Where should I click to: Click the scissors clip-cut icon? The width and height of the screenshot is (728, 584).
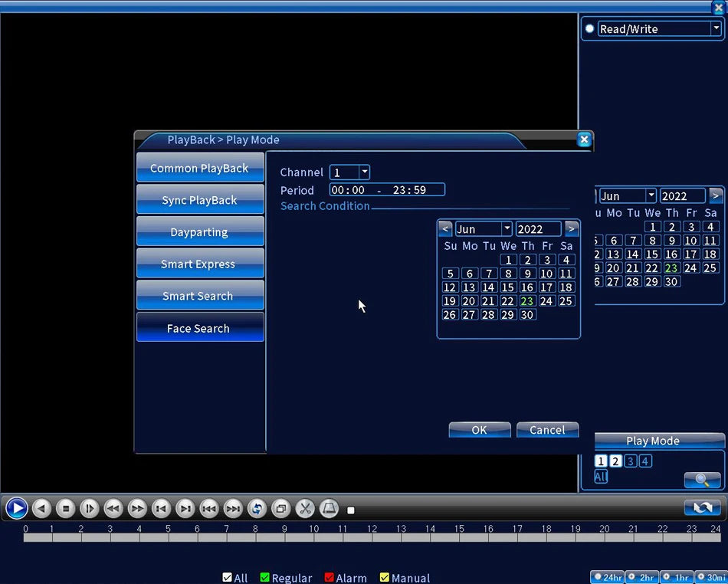(x=305, y=508)
